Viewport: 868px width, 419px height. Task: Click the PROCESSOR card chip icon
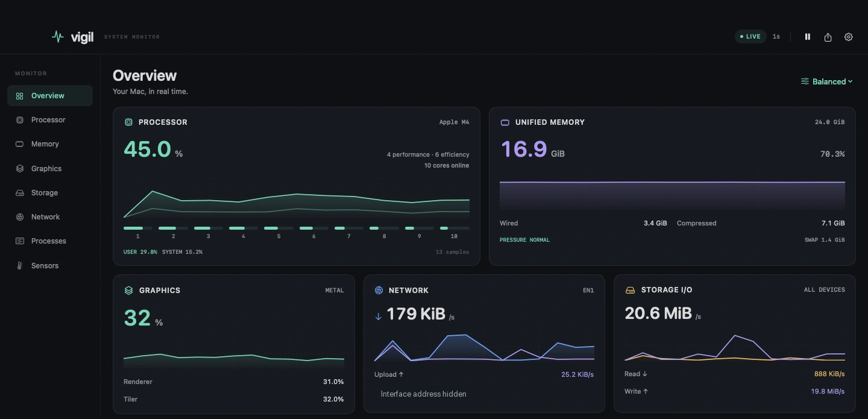[x=128, y=122]
